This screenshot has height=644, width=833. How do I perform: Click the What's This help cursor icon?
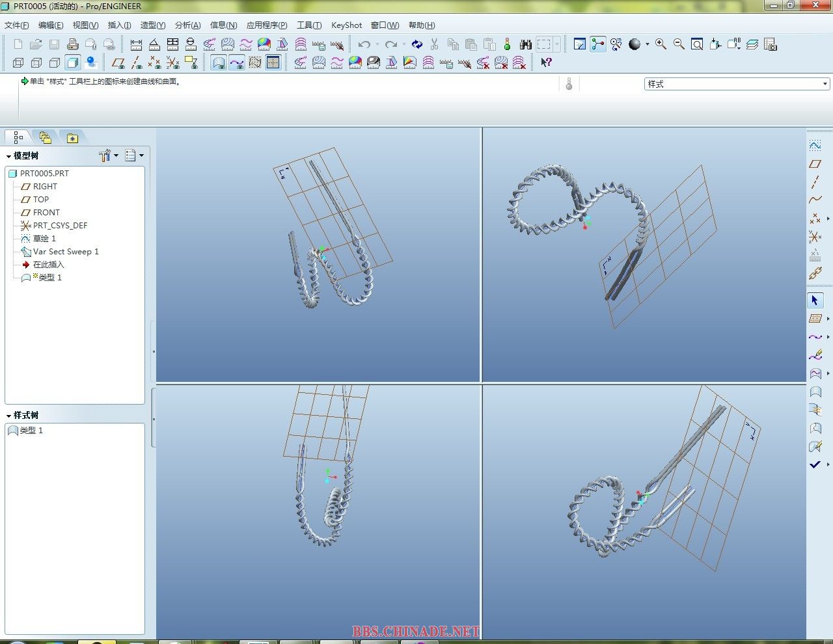coord(546,62)
